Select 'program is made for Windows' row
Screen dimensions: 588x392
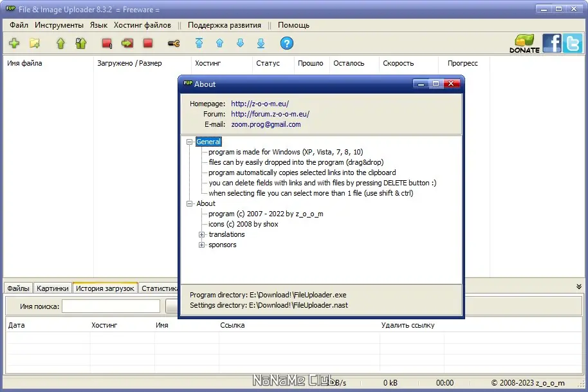click(286, 152)
